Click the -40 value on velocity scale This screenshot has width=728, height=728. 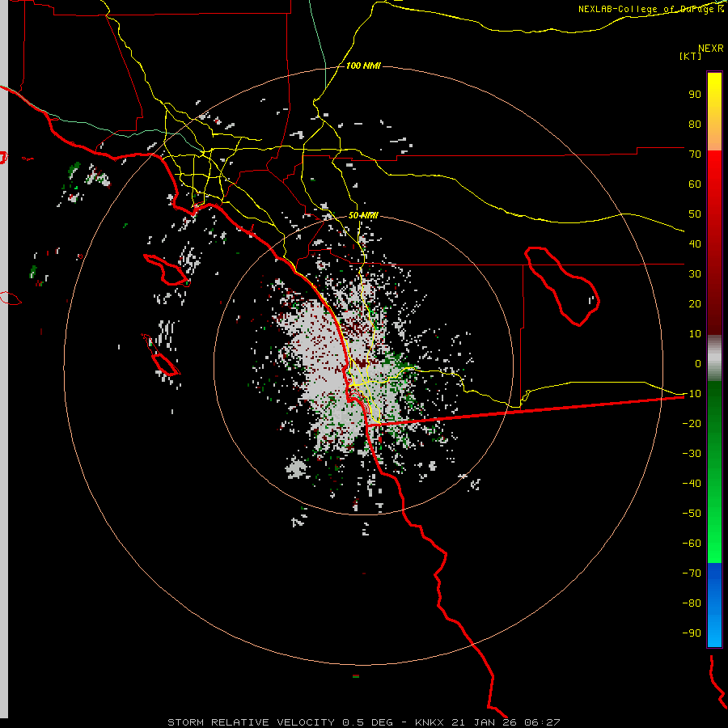pos(692,484)
